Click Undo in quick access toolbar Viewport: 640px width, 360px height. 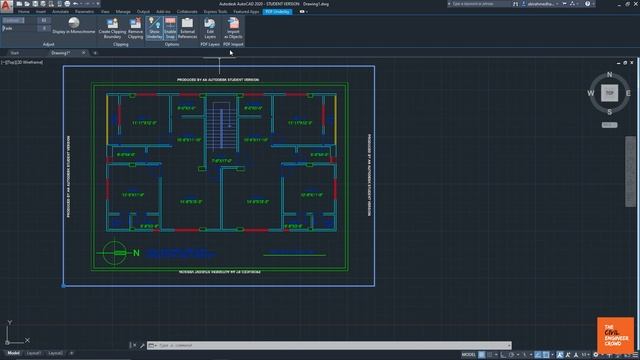[x=76, y=4]
